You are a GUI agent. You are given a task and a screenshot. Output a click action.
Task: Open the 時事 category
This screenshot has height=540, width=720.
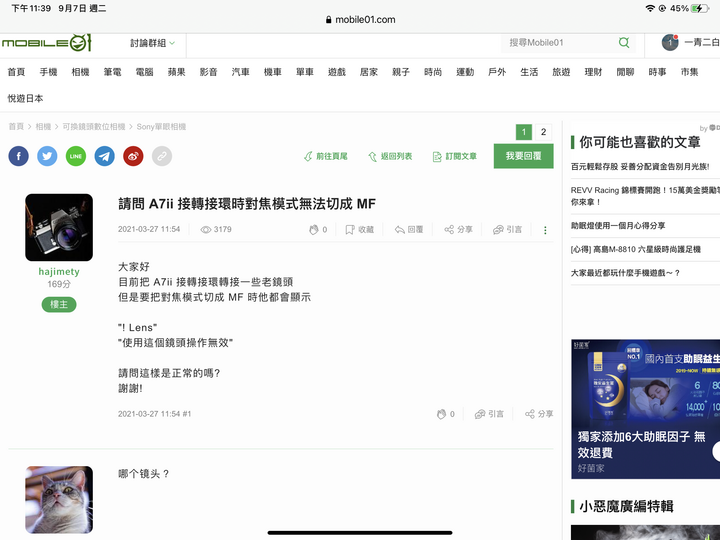coord(658,72)
